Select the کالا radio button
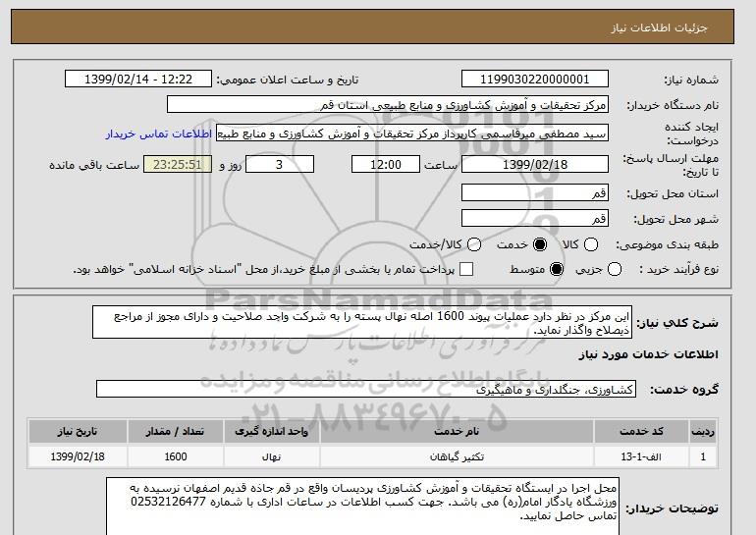Image resolution: width=756 pixels, height=535 pixels. click(591, 244)
